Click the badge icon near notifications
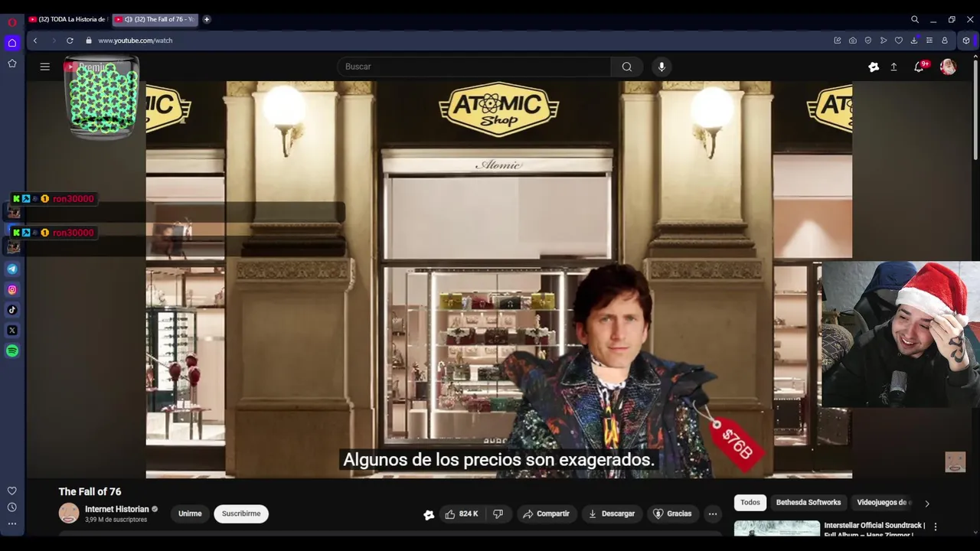Screen dimensions: 980x551 pos(874,67)
